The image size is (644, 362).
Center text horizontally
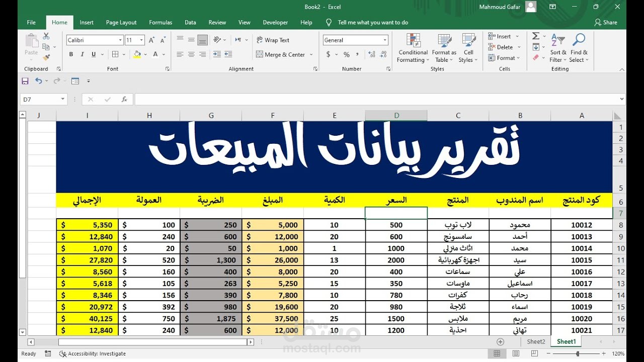coord(191,54)
